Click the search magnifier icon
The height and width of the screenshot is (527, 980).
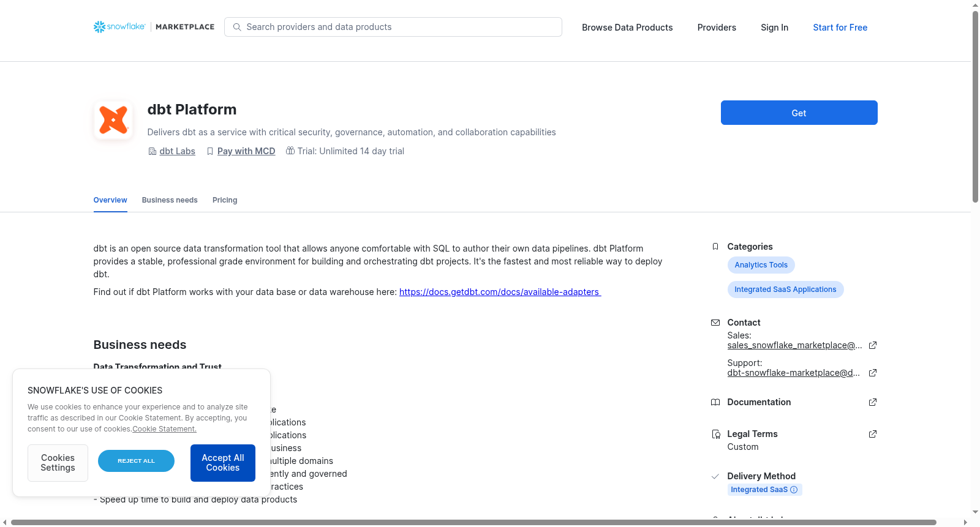(237, 27)
